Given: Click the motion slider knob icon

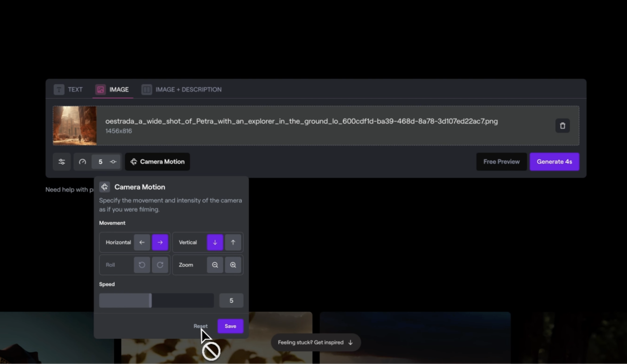Looking at the screenshot, I should [113, 162].
